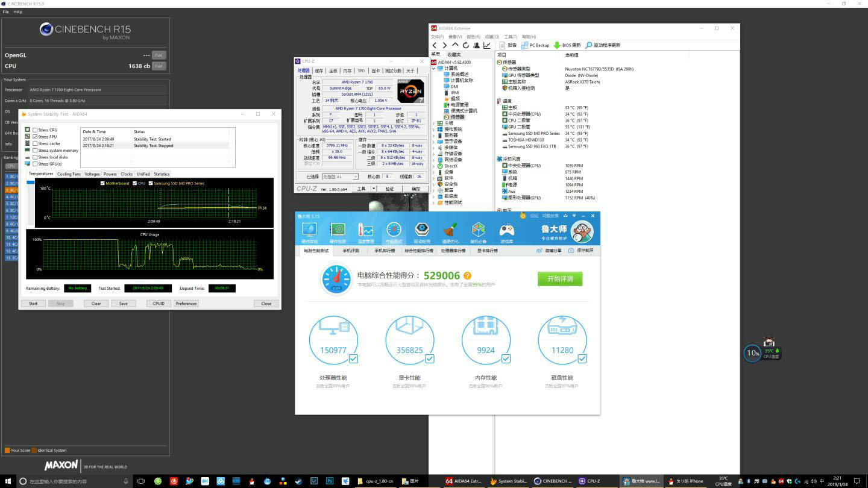Toggle Samsung SSD 840 PRO Series graph checkbox
Image resolution: width=868 pixels, height=488 pixels.
(x=151, y=183)
